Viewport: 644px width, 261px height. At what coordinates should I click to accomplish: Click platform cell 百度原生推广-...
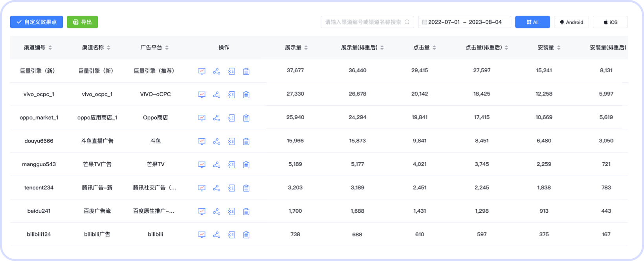(154, 211)
